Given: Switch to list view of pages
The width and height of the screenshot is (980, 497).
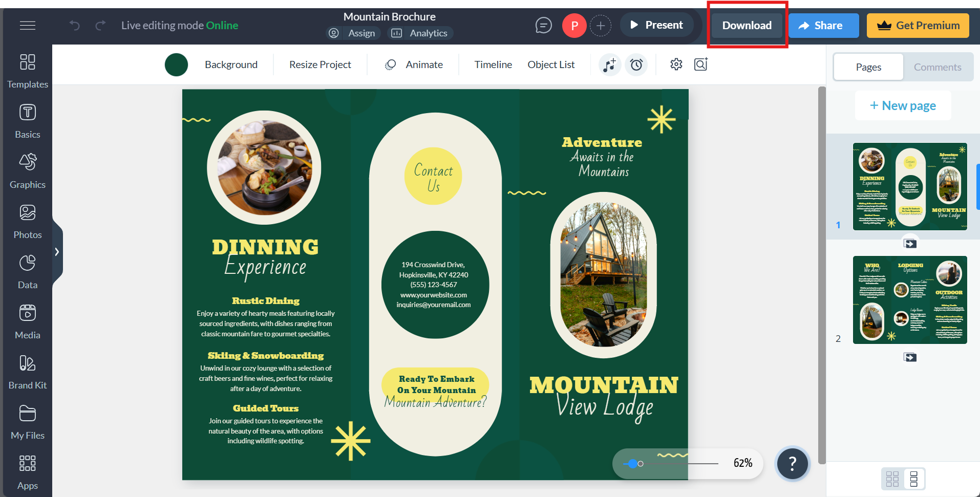Looking at the screenshot, I should 914,479.
